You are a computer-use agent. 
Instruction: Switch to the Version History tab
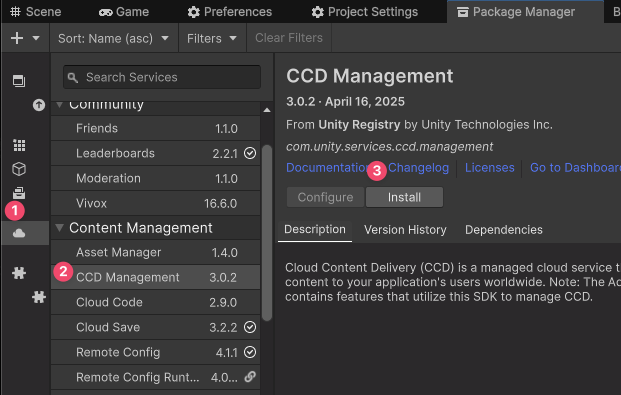pyautogui.click(x=405, y=230)
